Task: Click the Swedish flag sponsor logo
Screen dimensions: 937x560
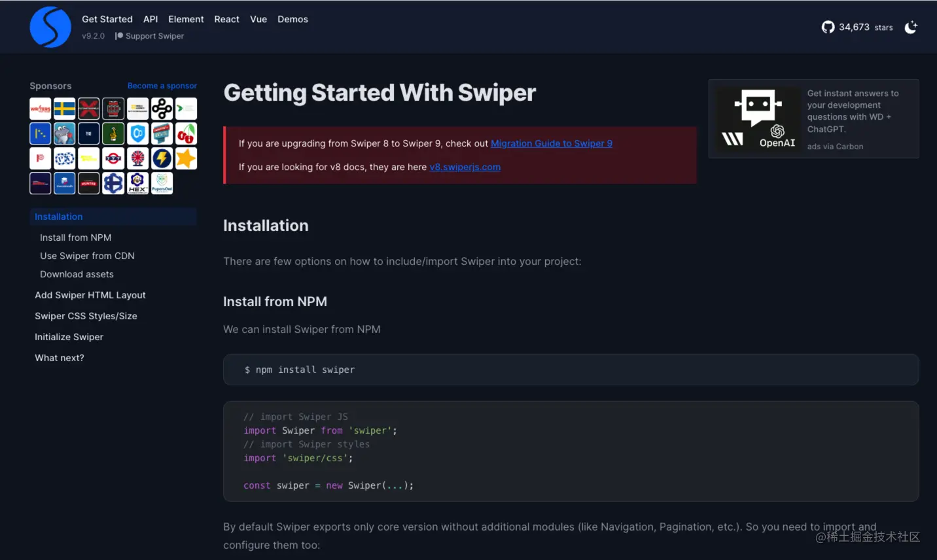Action: pos(65,109)
